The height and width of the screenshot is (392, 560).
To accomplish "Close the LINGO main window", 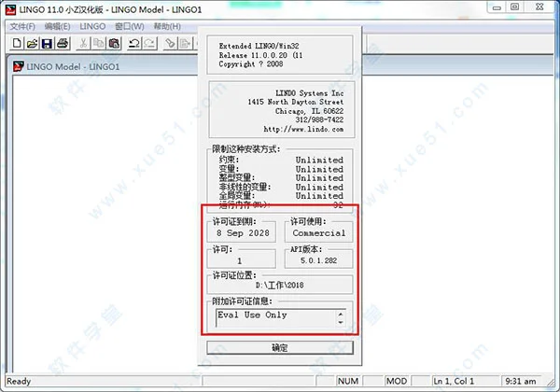I will point(539,7).
